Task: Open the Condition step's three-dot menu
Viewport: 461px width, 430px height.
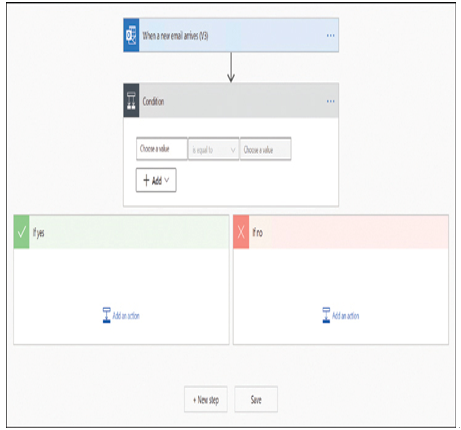Action: click(330, 101)
